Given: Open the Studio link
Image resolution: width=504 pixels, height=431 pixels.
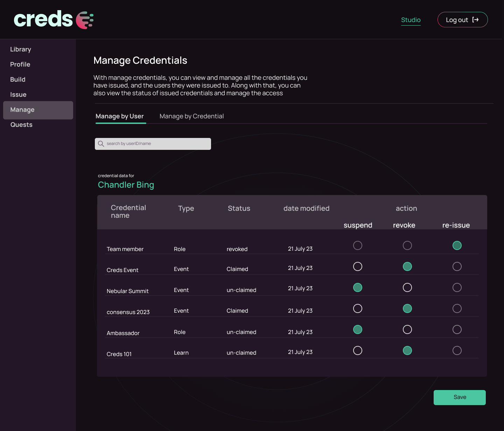Looking at the screenshot, I should click(411, 20).
